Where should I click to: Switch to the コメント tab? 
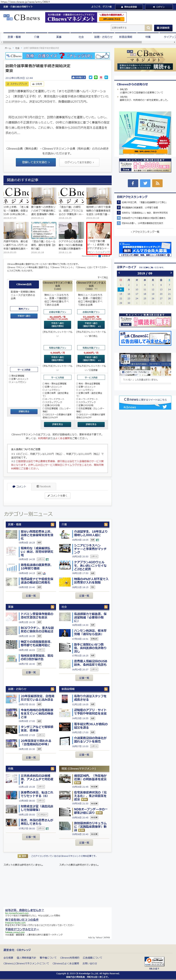pyautogui.click(x=19, y=486)
